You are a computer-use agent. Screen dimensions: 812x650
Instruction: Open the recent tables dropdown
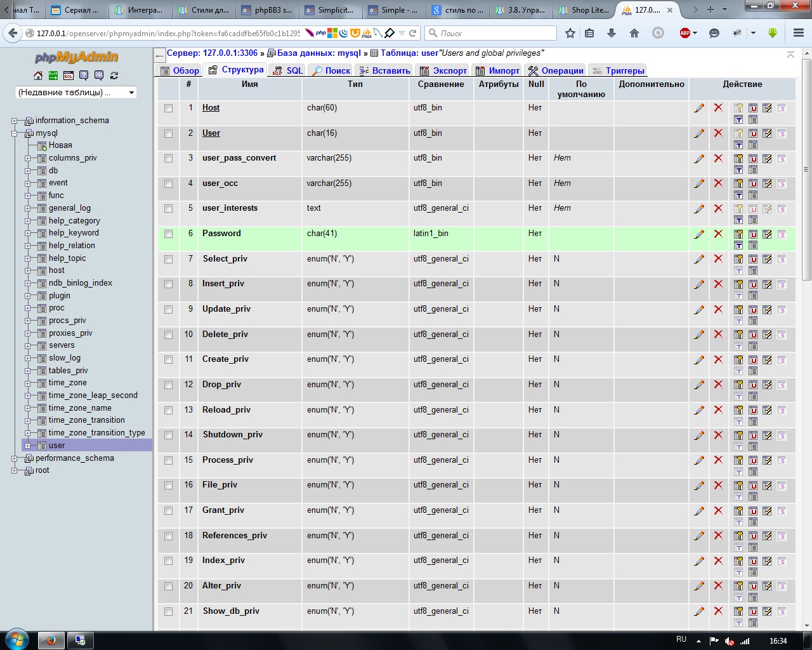tap(76, 93)
